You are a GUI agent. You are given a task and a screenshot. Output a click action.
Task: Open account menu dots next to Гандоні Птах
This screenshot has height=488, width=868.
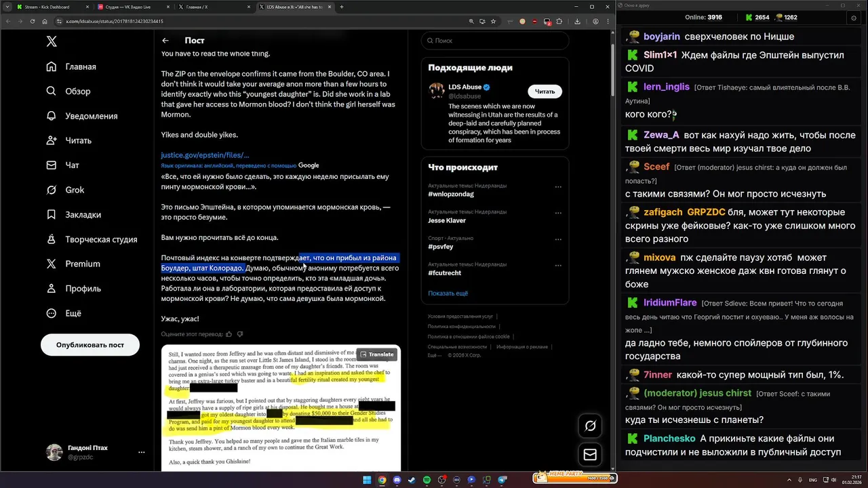click(x=141, y=452)
